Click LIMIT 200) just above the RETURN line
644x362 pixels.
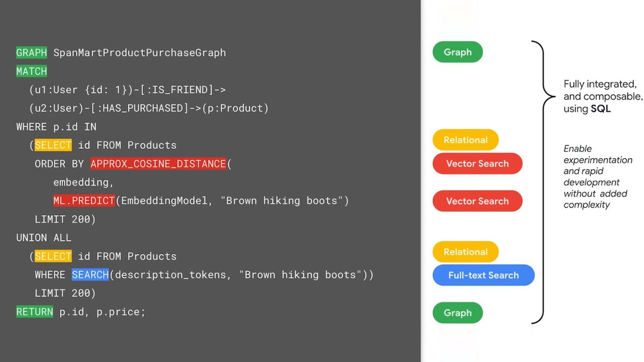[65, 293]
